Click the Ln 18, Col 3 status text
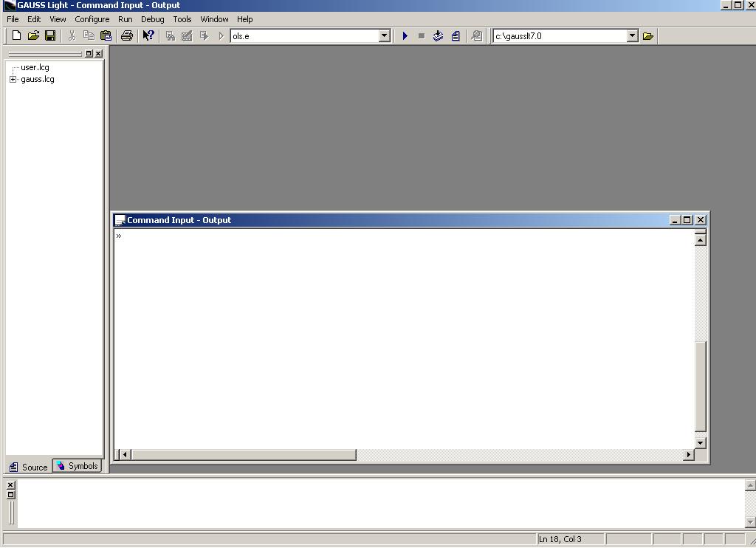Image resolution: width=756 pixels, height=548 pixels. pos(560,539)
